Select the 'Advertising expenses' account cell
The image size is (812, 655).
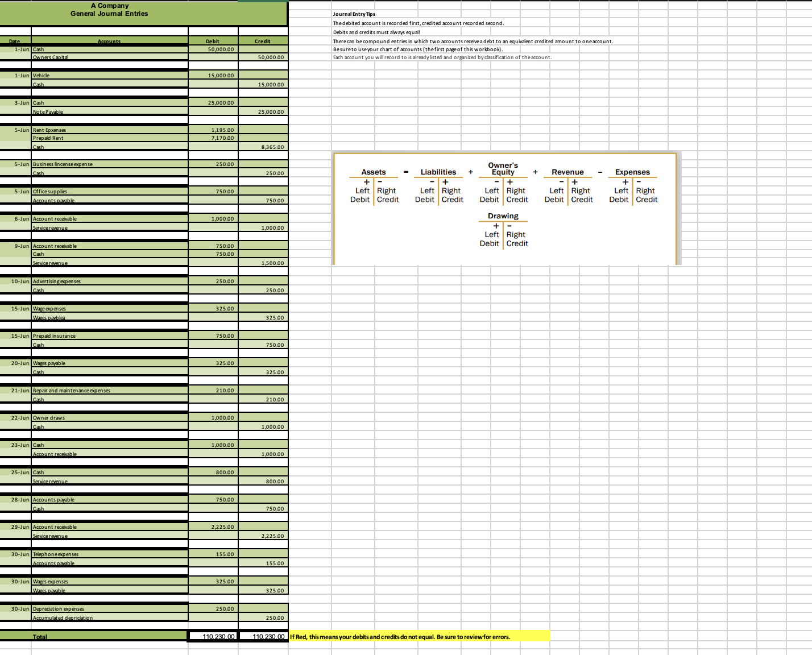(109, 281)
